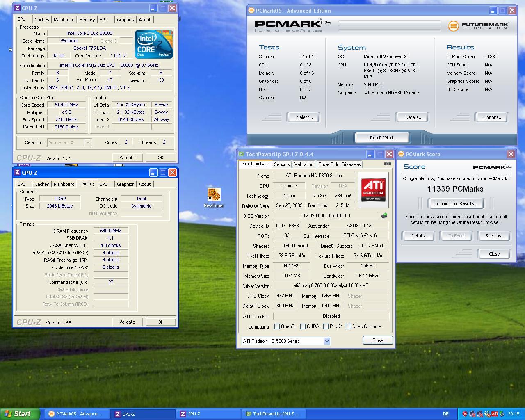The width and height of the screenshot is (525, 420).
Task: Switch to TechPowerUp GPU-Z taskbar button
Action: pos(274,414)
